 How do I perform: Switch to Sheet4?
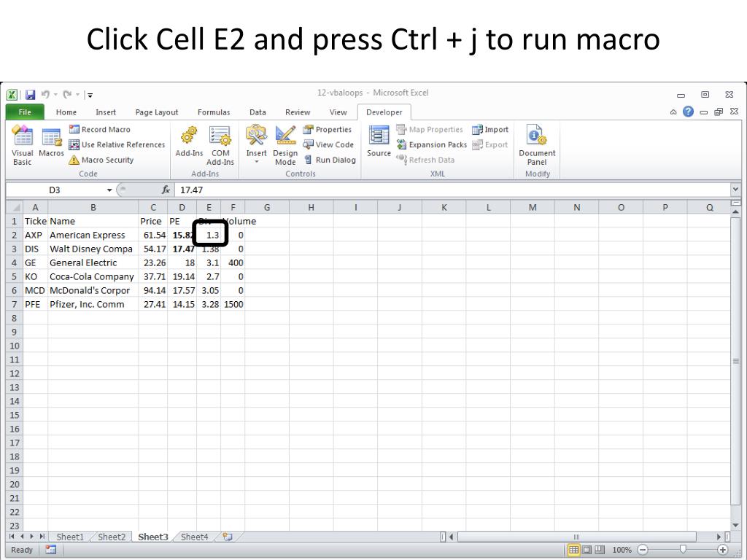click(x=194, y=537)
